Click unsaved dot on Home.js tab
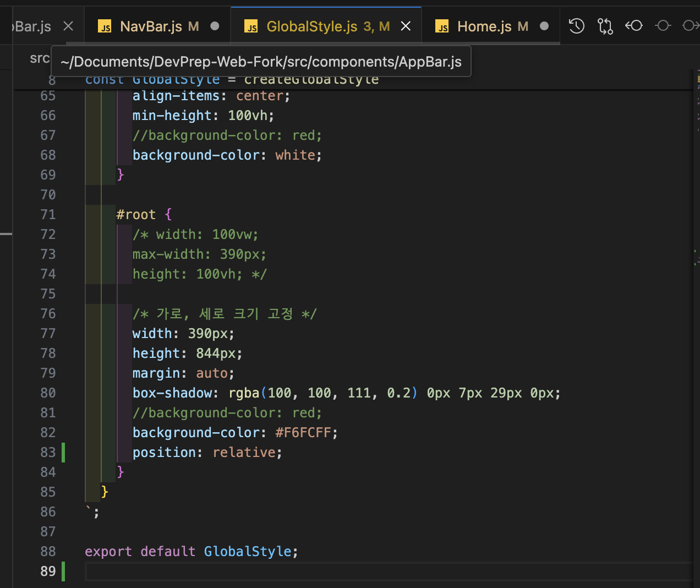This screenshot has height=588, width=700. pyautogui.click(x=544, y=26)
